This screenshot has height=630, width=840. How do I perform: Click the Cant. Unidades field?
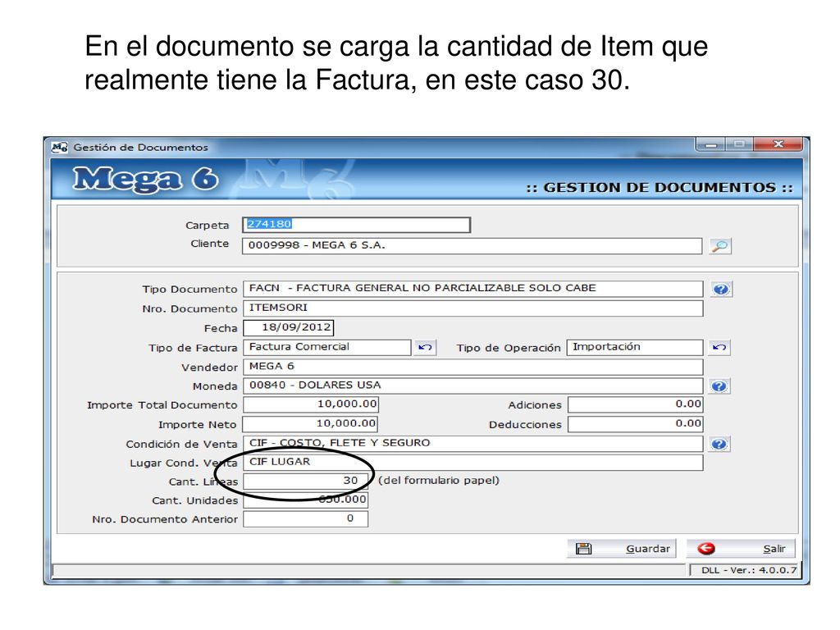(306, 500)
